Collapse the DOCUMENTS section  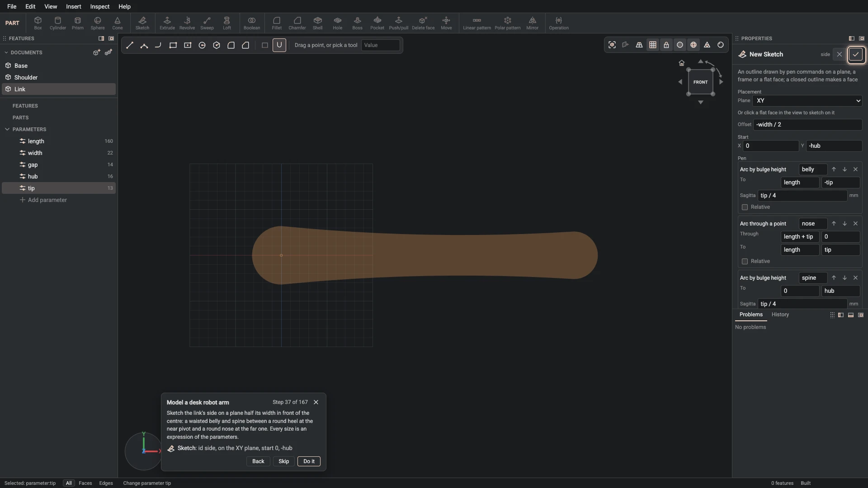click(x=6, y=52)
